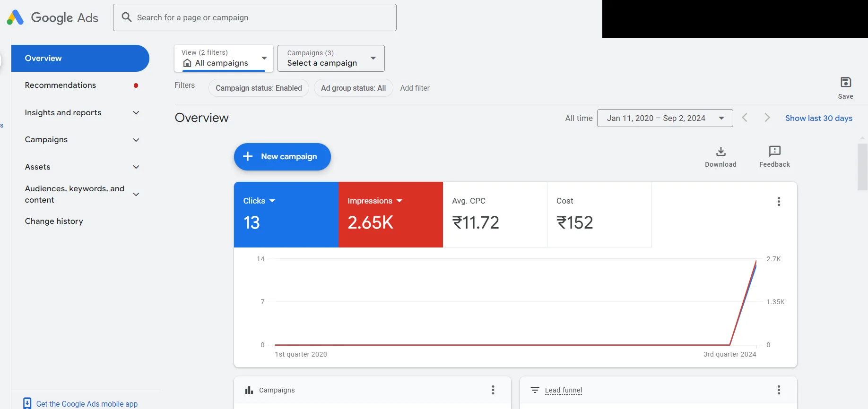
Task: Select the Cost metric card
Action: tap(599, 214)
